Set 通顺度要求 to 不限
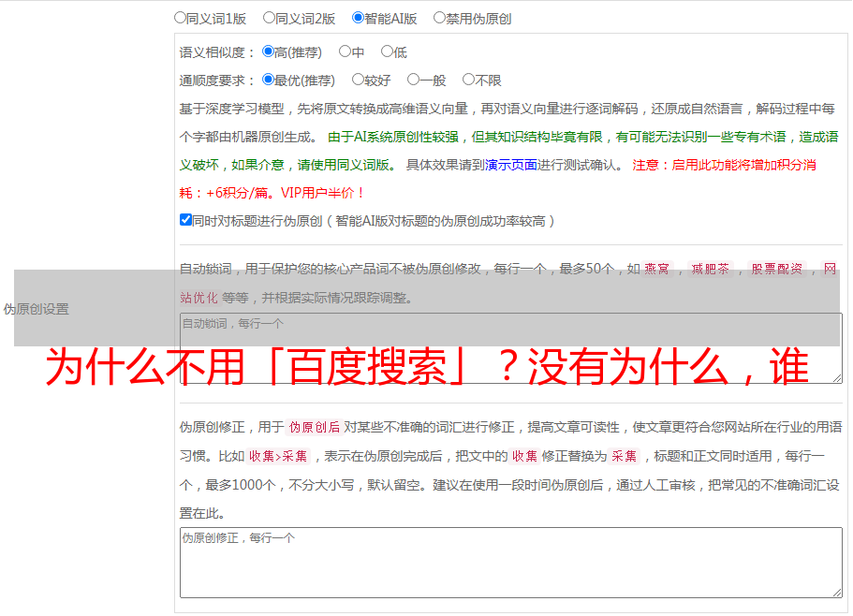Viewport: 853px width, 616px height. click(x=468, y=80)
